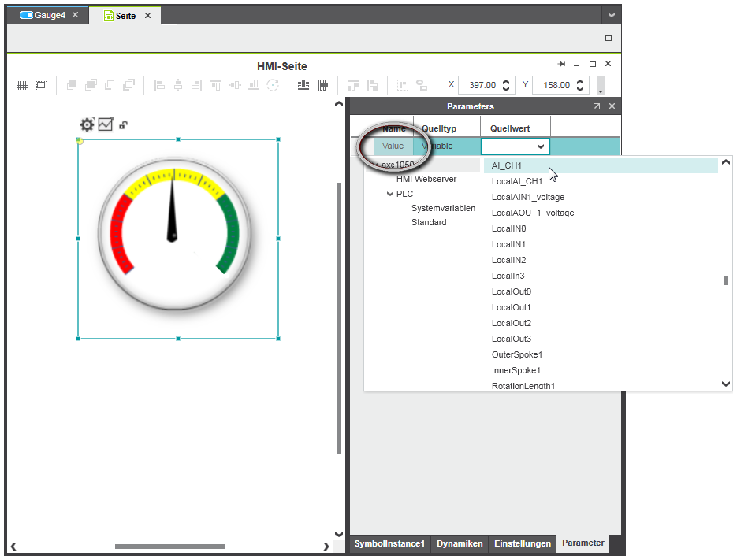Switch to the Einstellungen tab
Screen dimensions: 737x560
pos(522,543)
